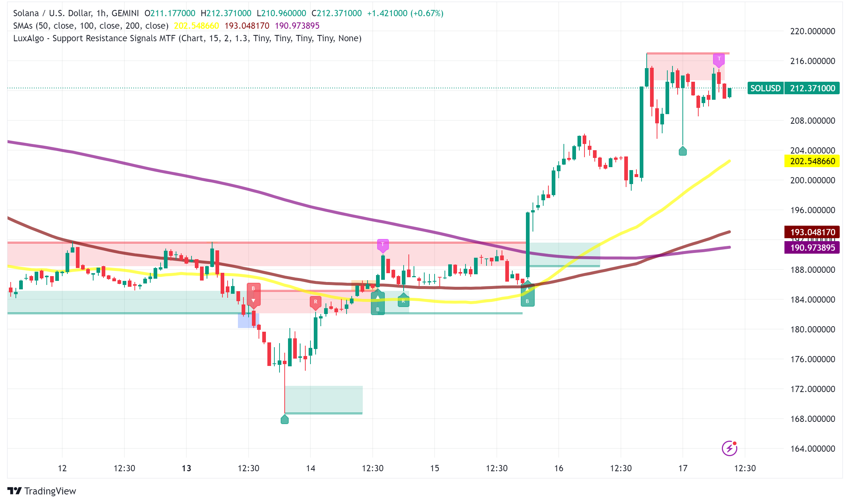
Task: Click the date 14 on time axis
Action: coord(310,468)
